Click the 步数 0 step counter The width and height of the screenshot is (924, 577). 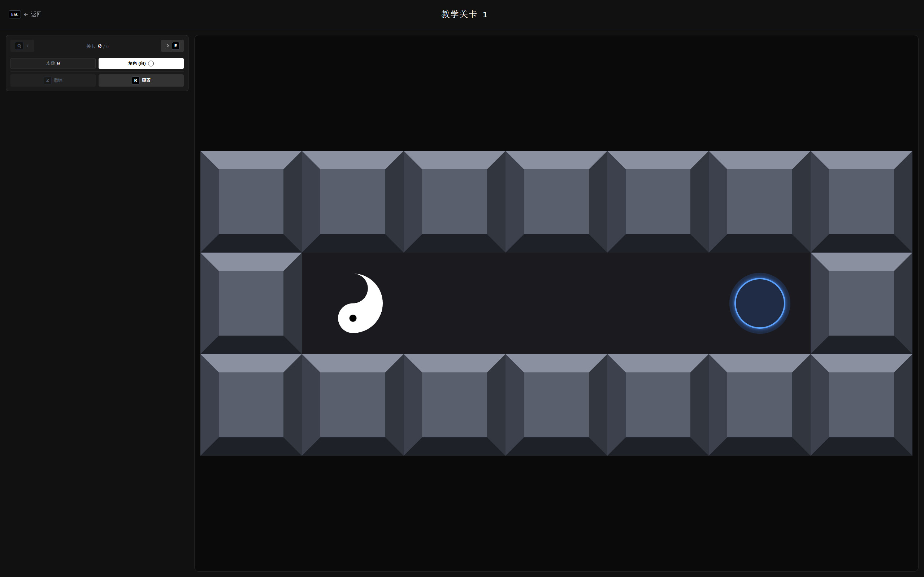[53, 64]
